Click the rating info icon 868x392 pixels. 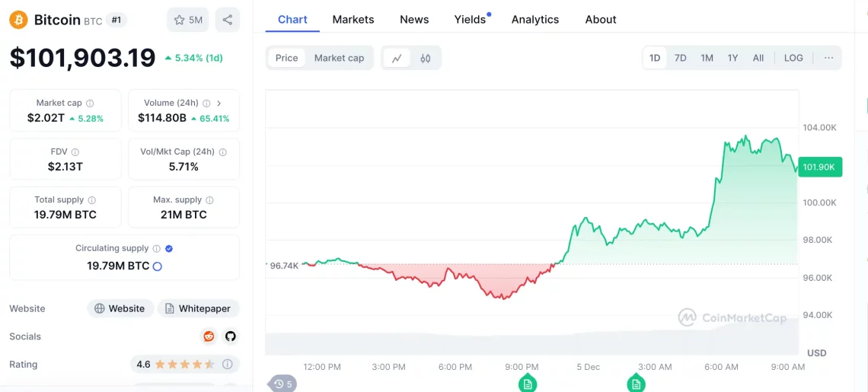coord(227,365)
